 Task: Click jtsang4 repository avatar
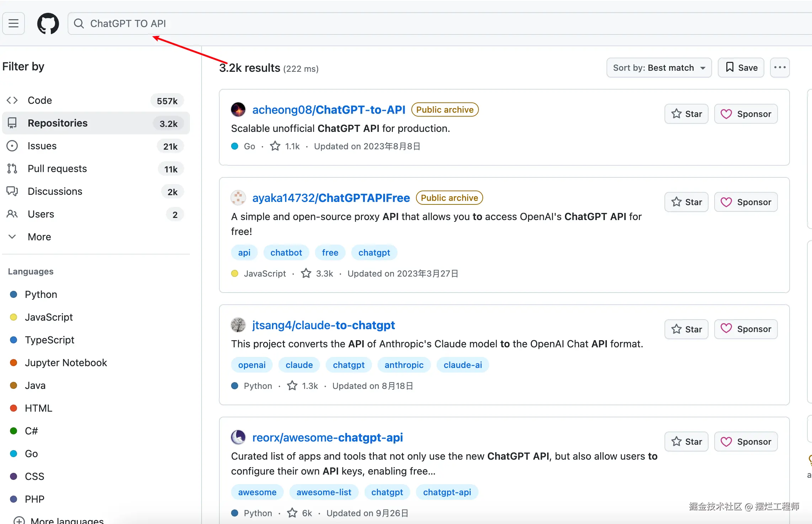point(238,325)
